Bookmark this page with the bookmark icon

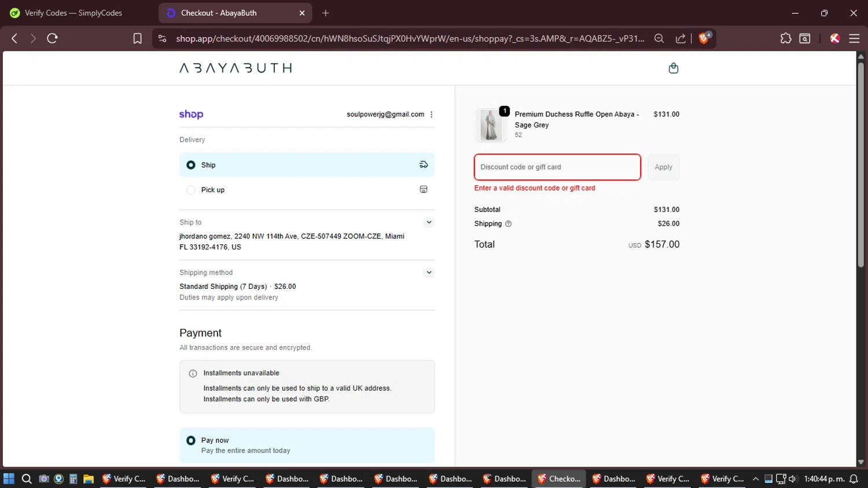pyautogui.click(x=137, y=38)
